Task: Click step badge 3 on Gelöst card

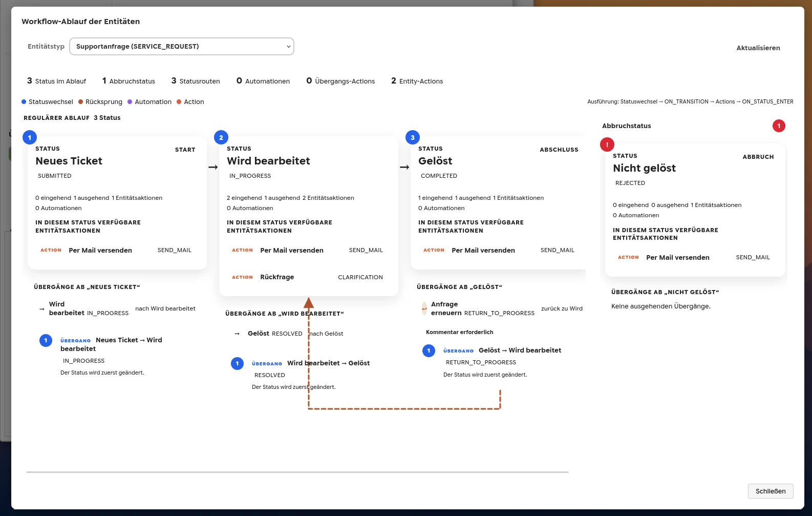Action: pos(413,137)
